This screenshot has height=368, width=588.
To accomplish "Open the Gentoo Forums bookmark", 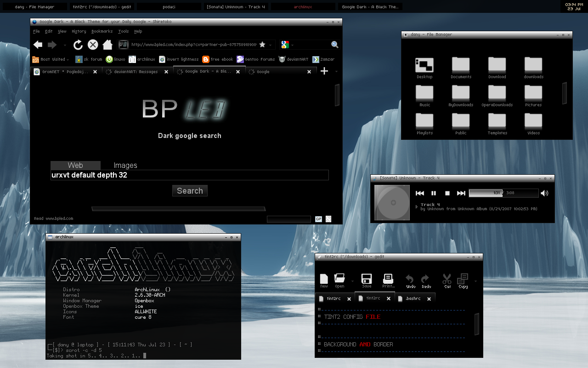I will point(256,59).
